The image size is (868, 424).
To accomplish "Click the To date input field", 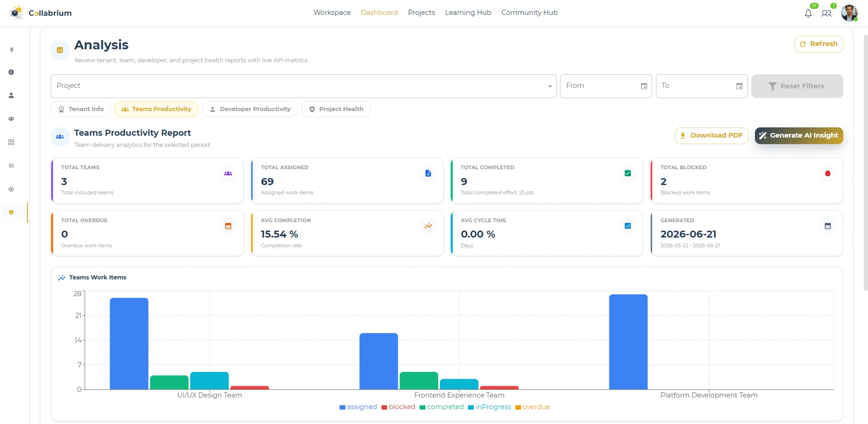I will [x=701, y=86].
